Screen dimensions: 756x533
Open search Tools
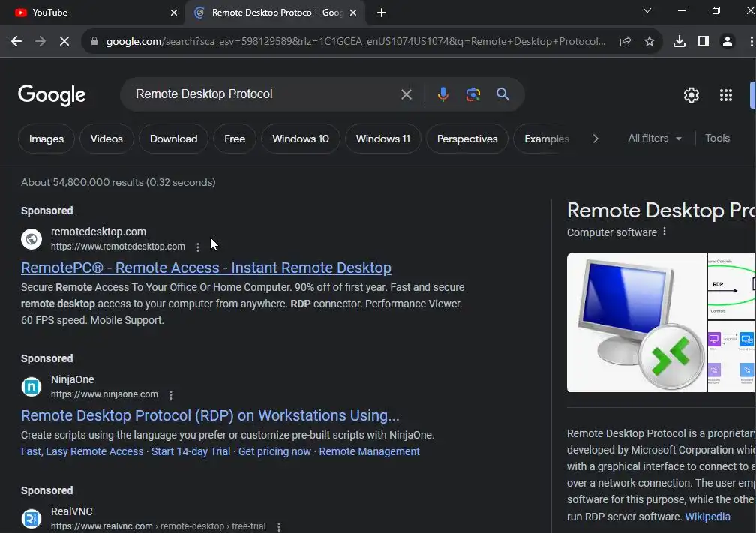coord(717,138)
